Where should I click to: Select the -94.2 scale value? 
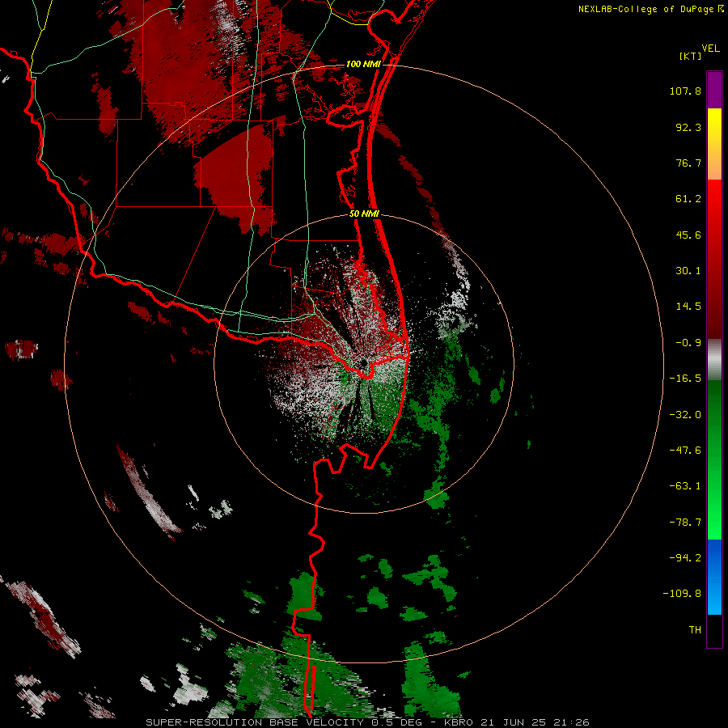click(685, 557)
